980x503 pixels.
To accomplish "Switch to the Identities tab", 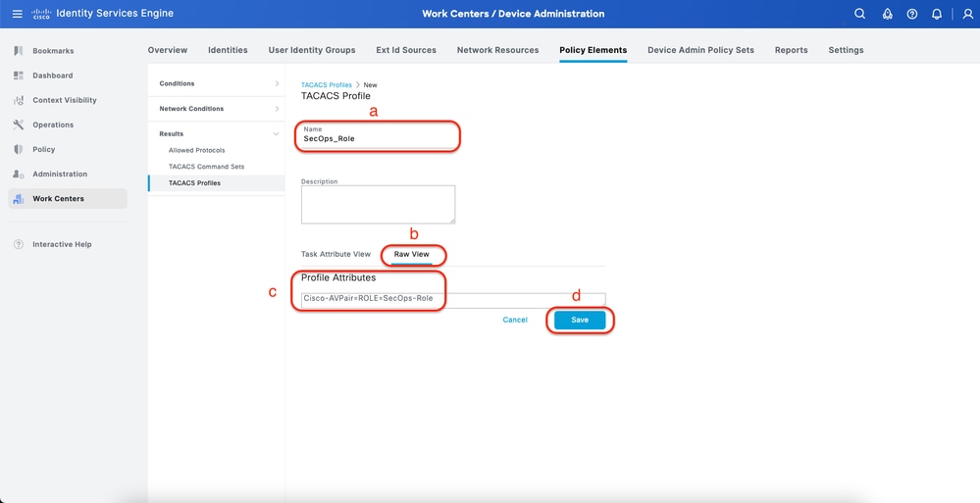I will point(228,50).
